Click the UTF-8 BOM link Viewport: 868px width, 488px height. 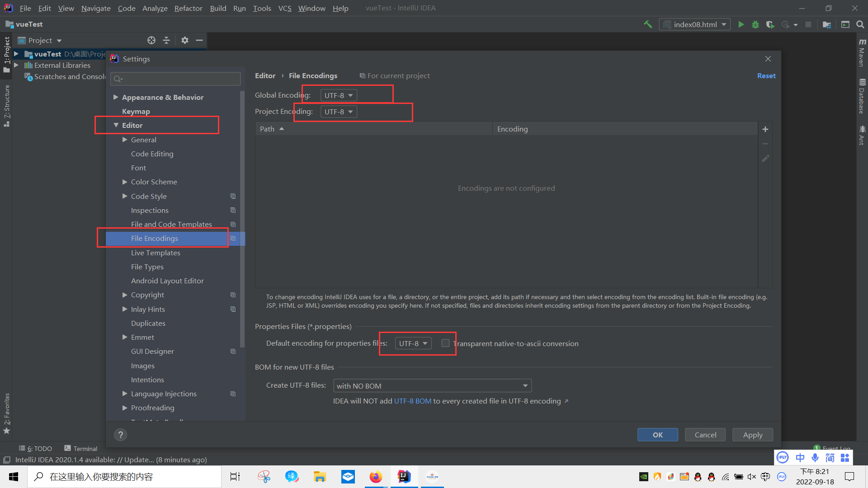[x=412, y=401]
